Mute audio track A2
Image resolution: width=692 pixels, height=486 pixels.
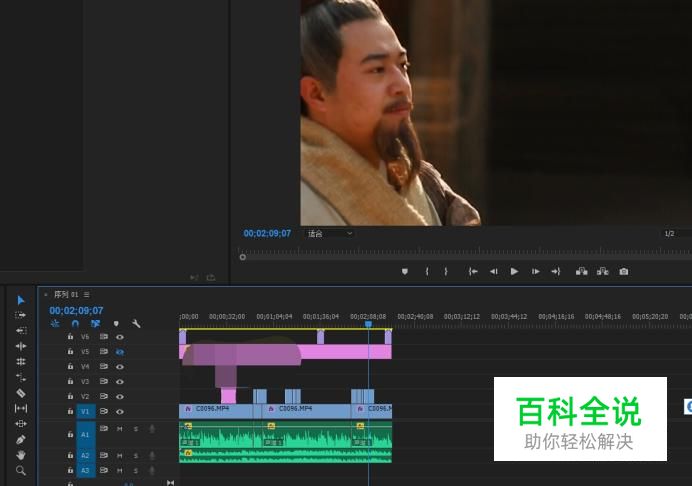coord(120,456)
